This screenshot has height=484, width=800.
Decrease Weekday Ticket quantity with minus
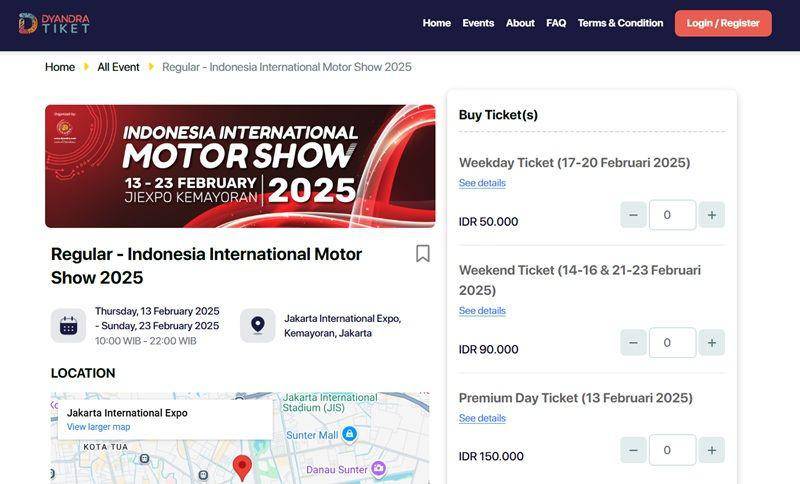(x=633, y=215)
